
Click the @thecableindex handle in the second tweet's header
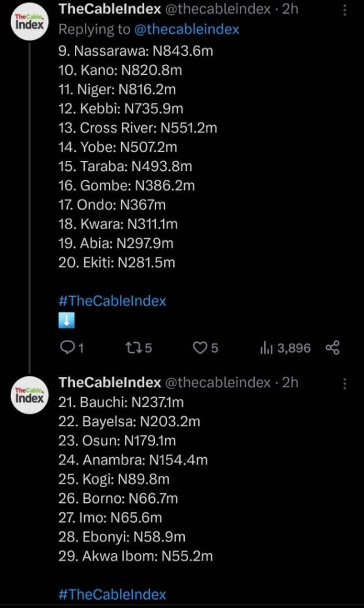tap(217, 382)
